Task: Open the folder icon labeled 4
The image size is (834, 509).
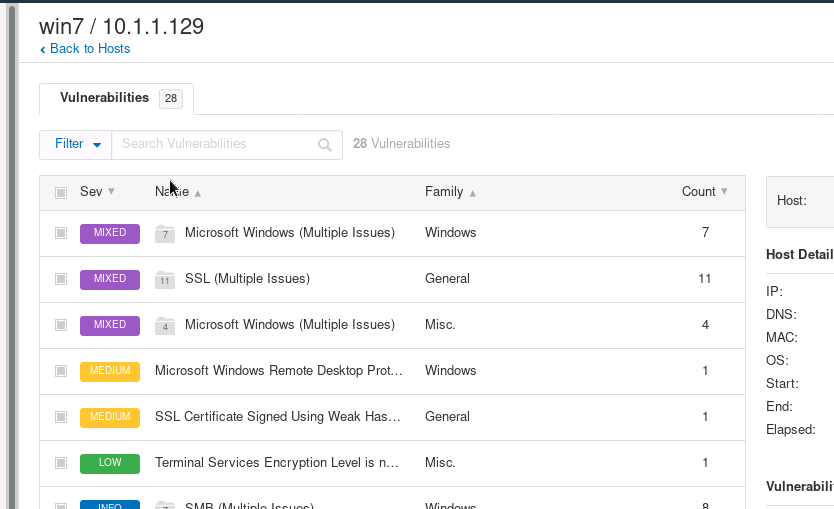Action: (x=165, y=326)
